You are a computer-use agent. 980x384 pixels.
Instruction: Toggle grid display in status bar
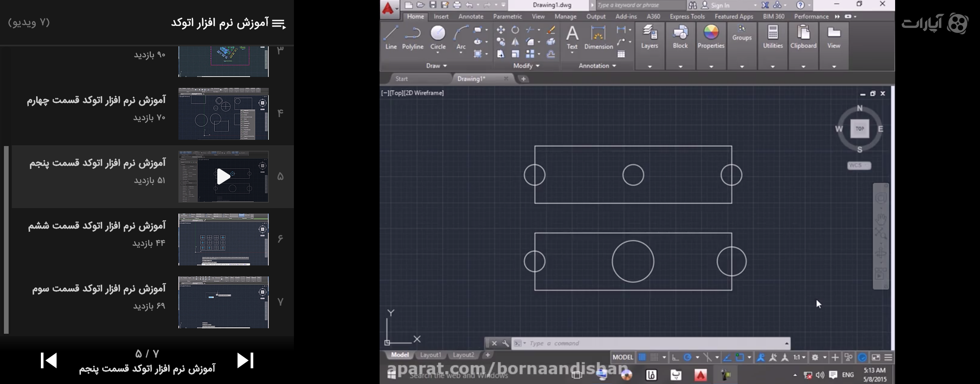point(642,357)
